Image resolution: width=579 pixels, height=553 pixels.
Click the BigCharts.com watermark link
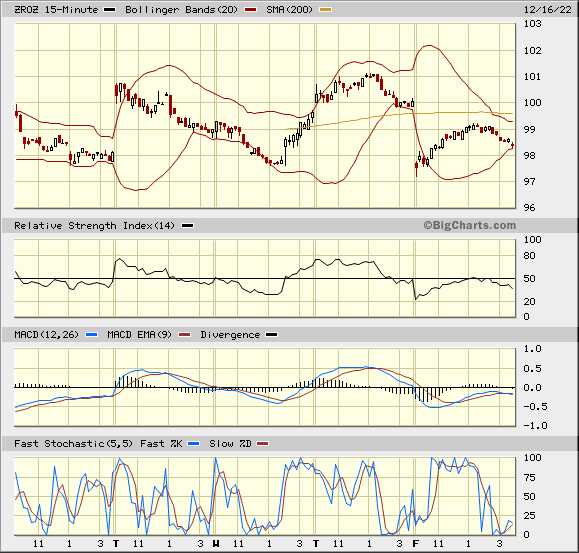point(470,225)
